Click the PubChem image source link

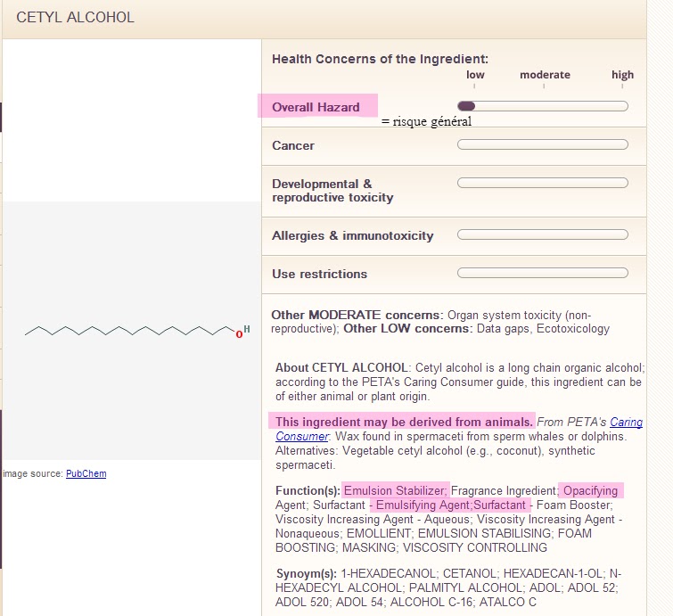point(86,473)
